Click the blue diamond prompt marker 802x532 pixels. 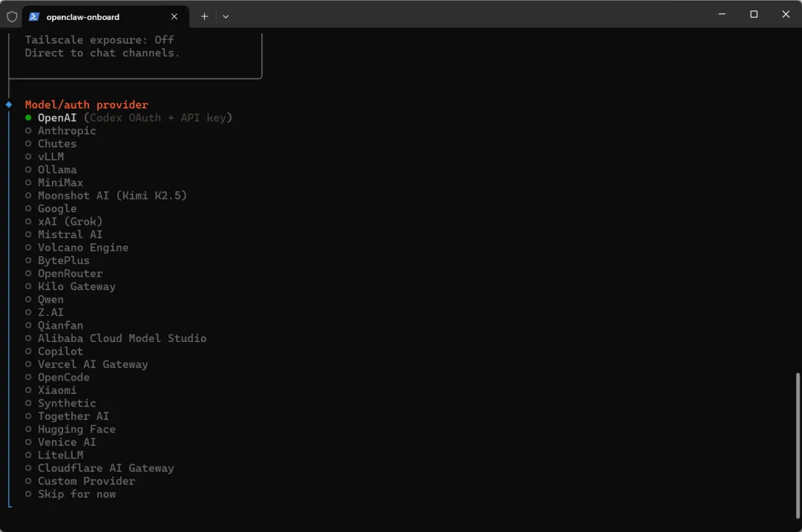point(9,105)
